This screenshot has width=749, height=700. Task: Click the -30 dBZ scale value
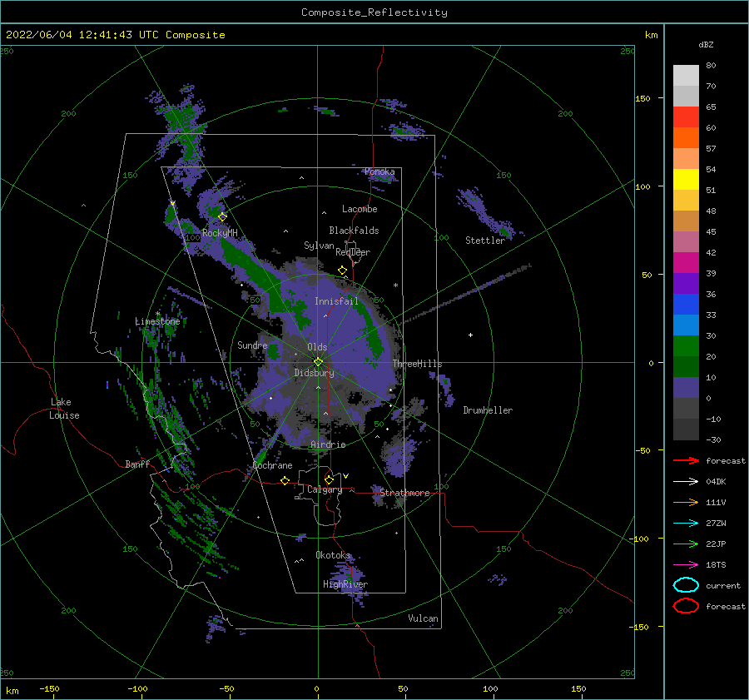tap(713, 440)
